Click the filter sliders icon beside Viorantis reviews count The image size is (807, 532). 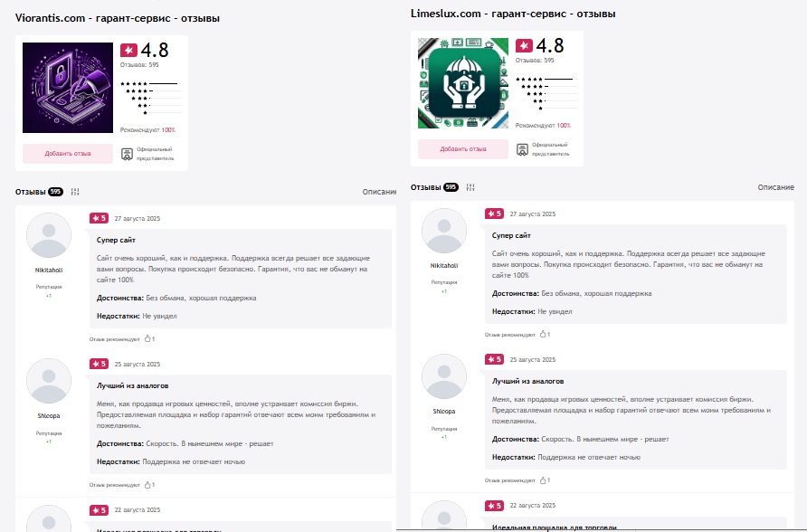[75, 192]
